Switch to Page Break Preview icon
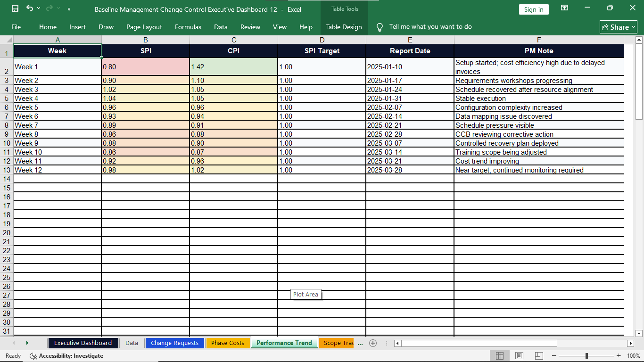Image resolution: width=644 pixels, height=362 pixels. (x=539, y=356)
